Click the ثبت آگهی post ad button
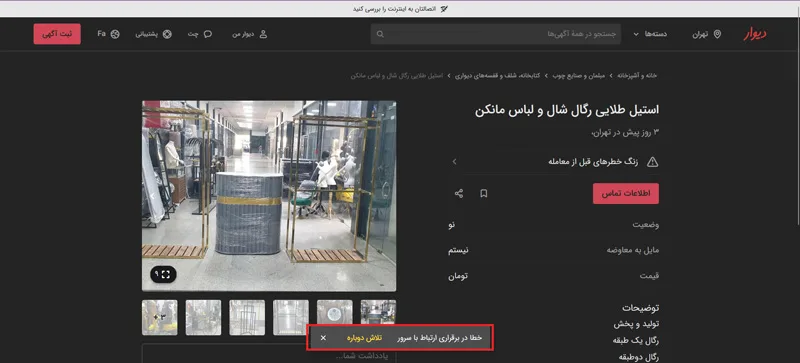This screenshot has height=363, width=800. pos(57,34)
